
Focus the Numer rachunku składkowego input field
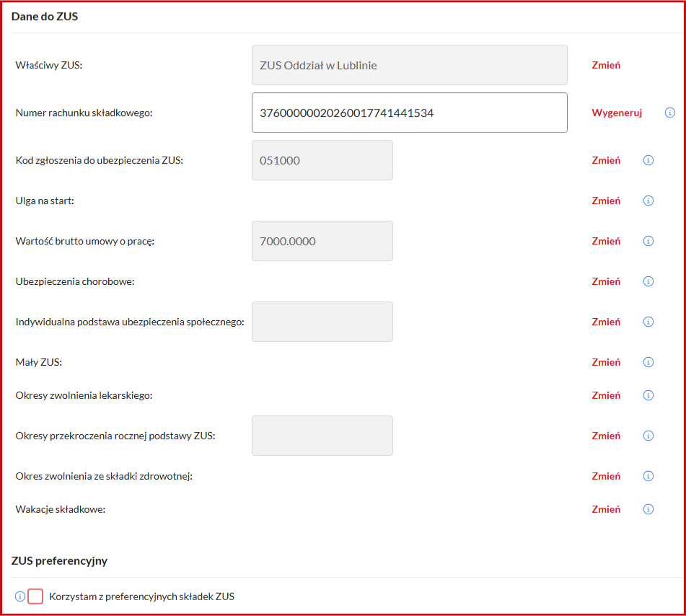tap(410, 113)
